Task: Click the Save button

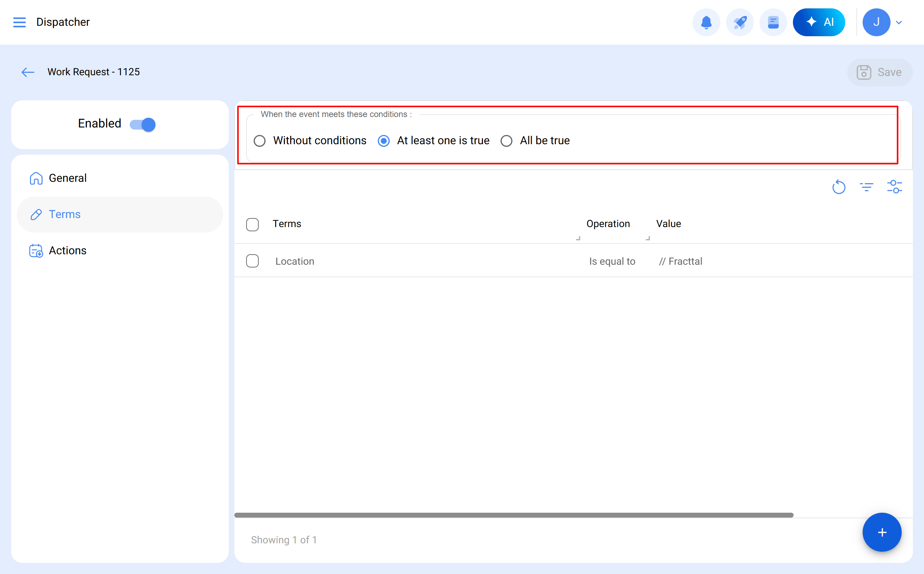Action: 879,72
